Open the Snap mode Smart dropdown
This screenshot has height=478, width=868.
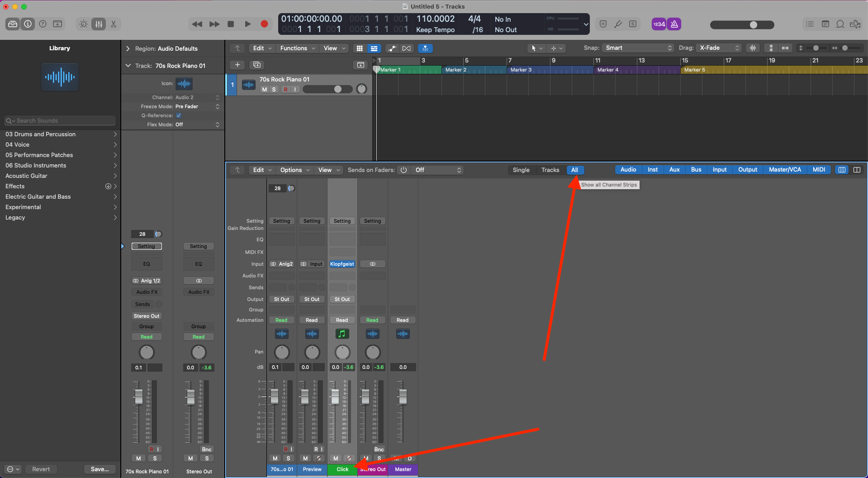pos(638,48)
